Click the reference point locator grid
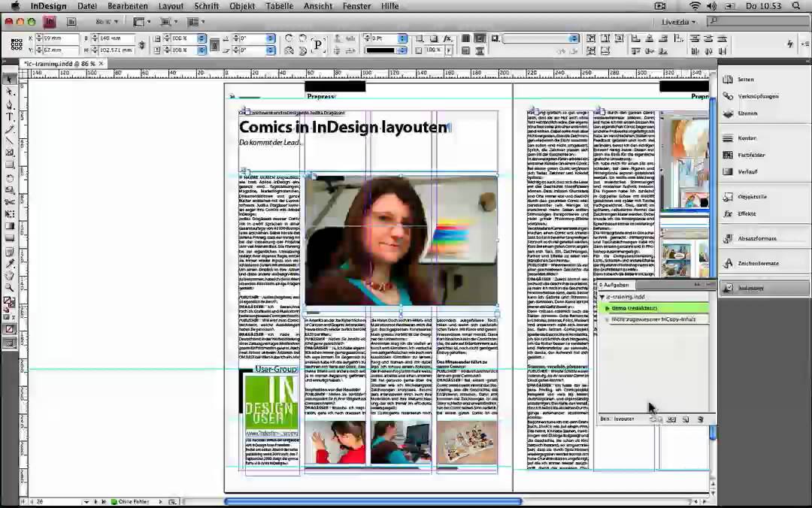This screenshot has height=508, width=812. coord(17,44)
